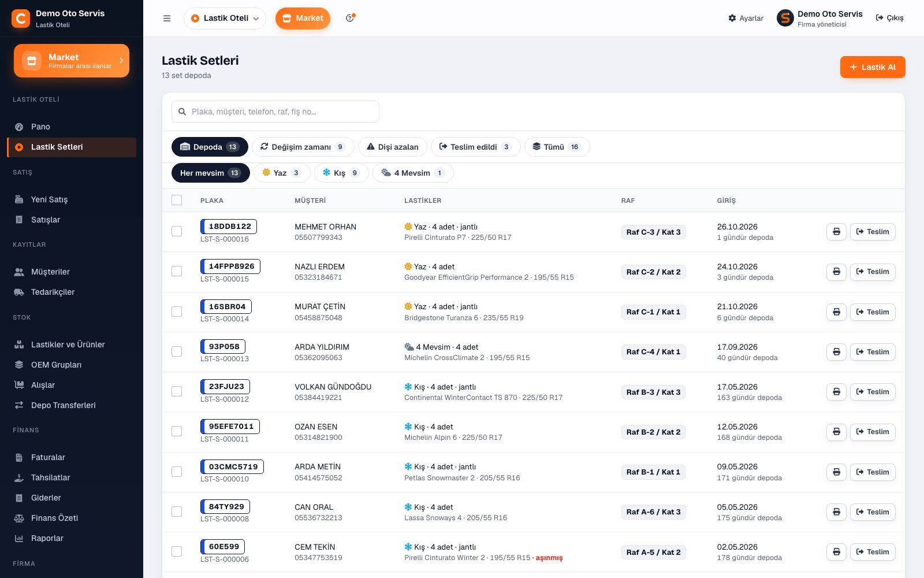Click the search field for plaka, müşteri
The height and width of the screenshot is (578, 924).
tap(275, 112)
